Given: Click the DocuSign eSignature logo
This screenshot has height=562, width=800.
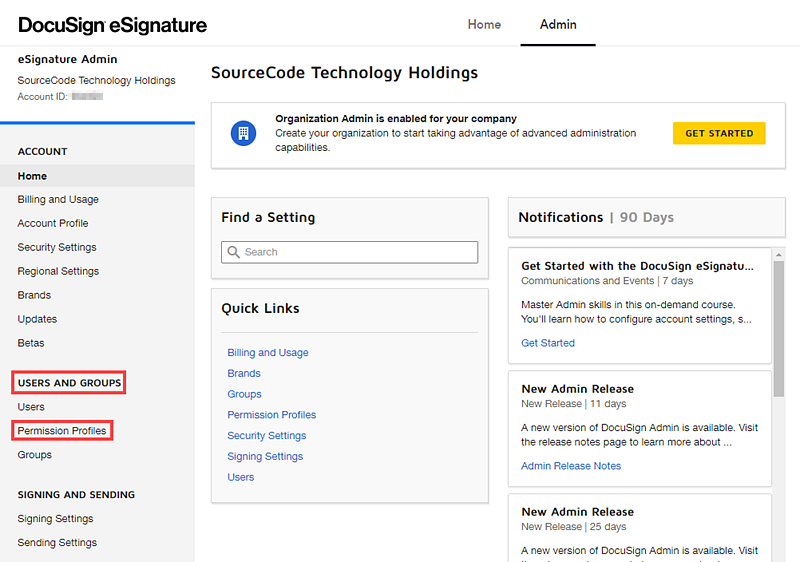Looking at the screenshot, I should 113,25.
